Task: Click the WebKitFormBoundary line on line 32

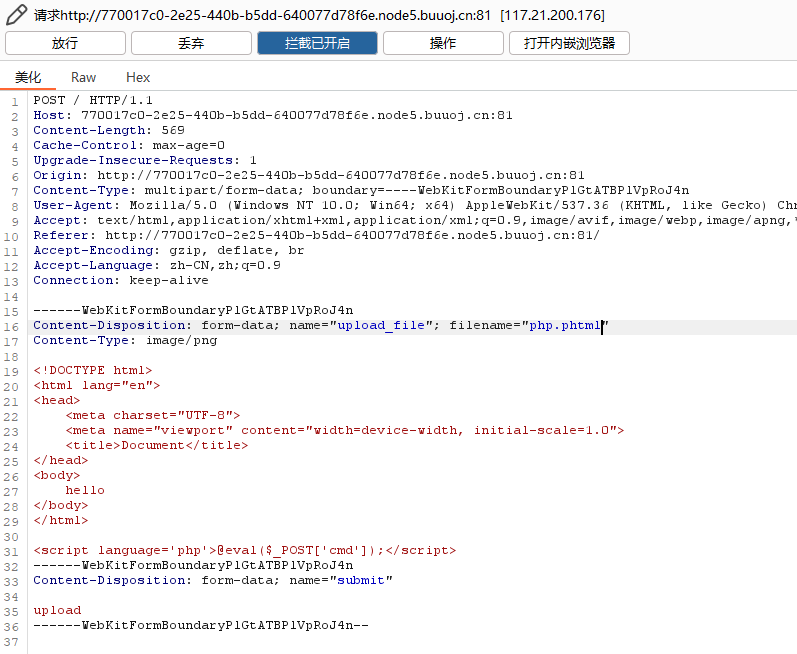Action: (193, 565)
